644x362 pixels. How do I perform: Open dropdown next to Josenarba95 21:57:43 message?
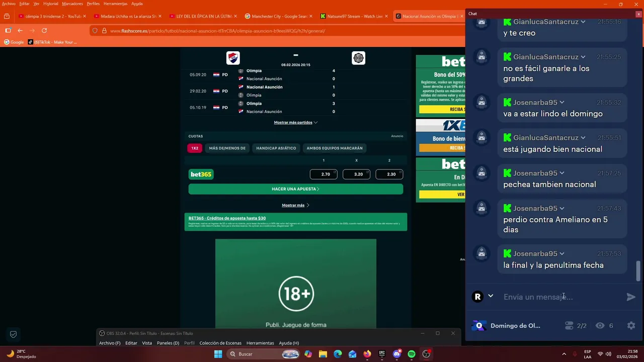tap(562, 208)
